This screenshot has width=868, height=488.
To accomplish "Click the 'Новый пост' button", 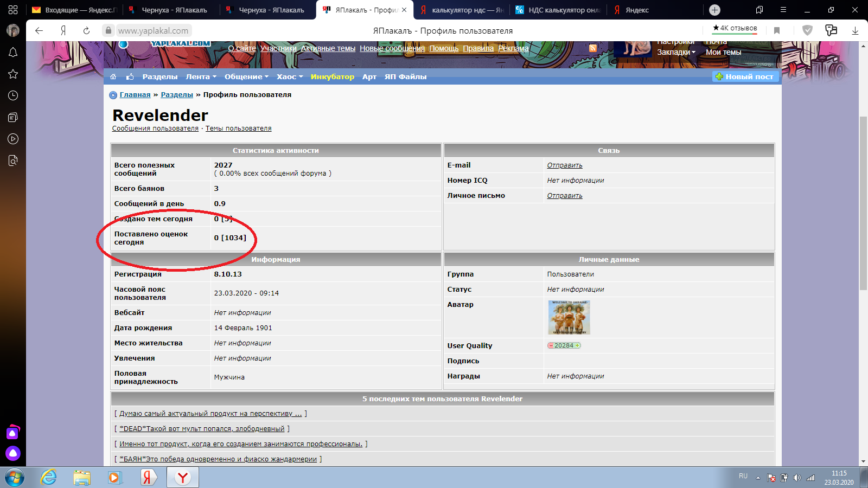I will click(745, 76).
